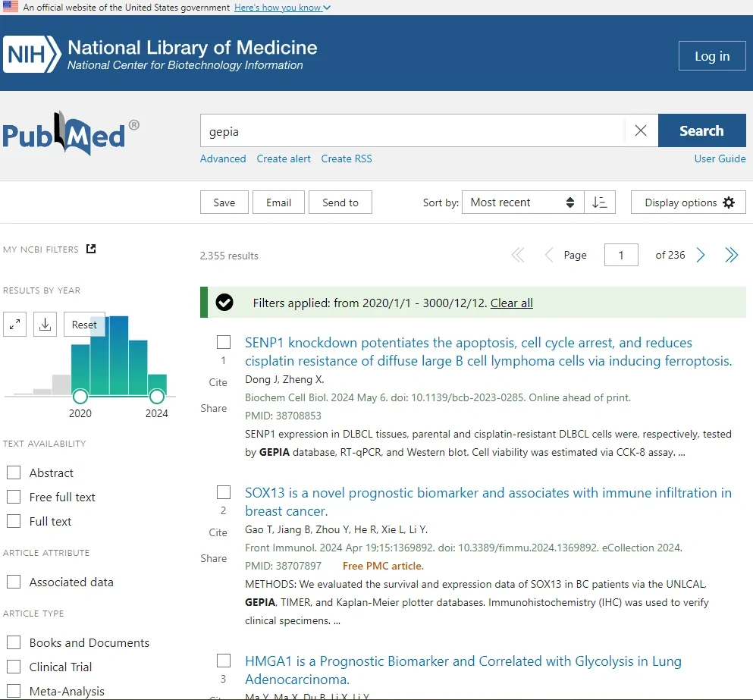Viewport: 753px width, 700px height.
Task: Go to the first page of results
Action: (x=518, y=255)
